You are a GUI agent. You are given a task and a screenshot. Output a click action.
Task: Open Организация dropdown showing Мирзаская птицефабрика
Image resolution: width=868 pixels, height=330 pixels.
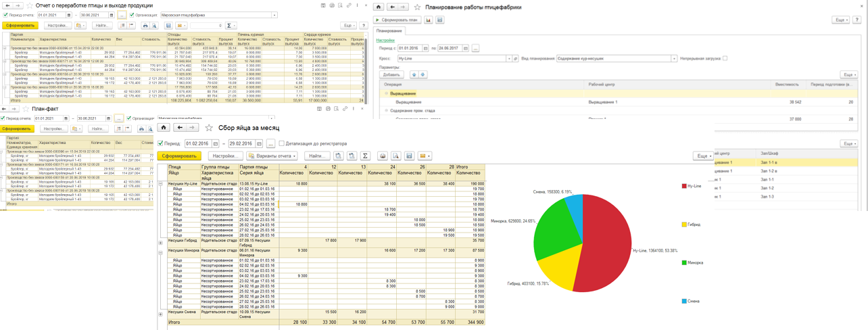274,15
